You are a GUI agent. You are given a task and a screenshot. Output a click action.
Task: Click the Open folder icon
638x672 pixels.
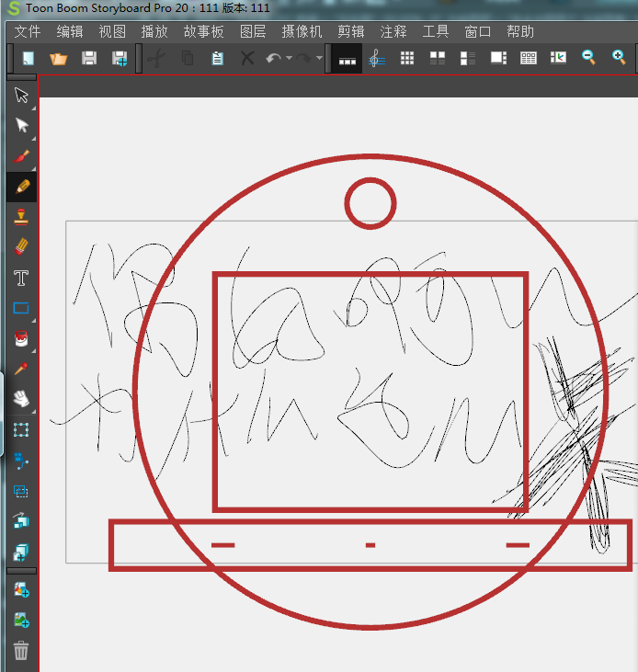click(x=58, y=58)
